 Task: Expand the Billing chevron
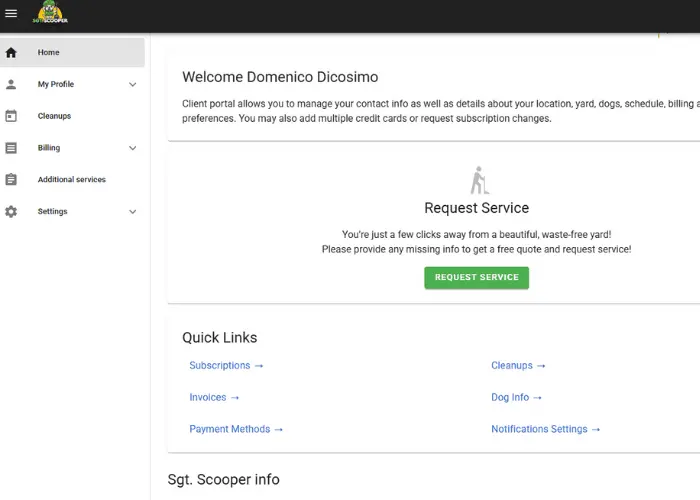pyautogui.click(x=133, y=148)
